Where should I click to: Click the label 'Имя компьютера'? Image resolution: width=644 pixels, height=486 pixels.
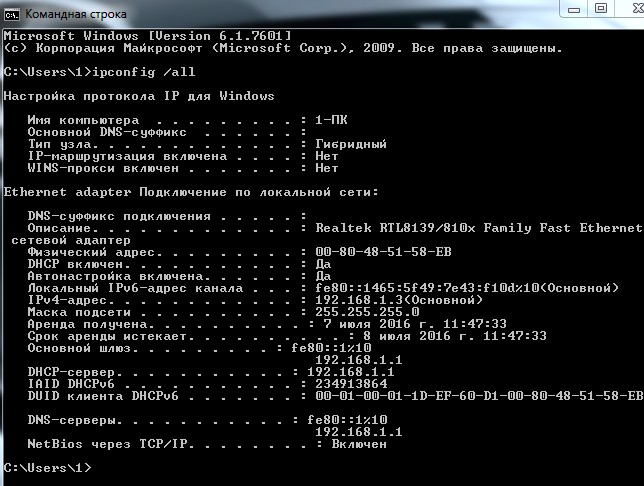click(x=83, y=120)
